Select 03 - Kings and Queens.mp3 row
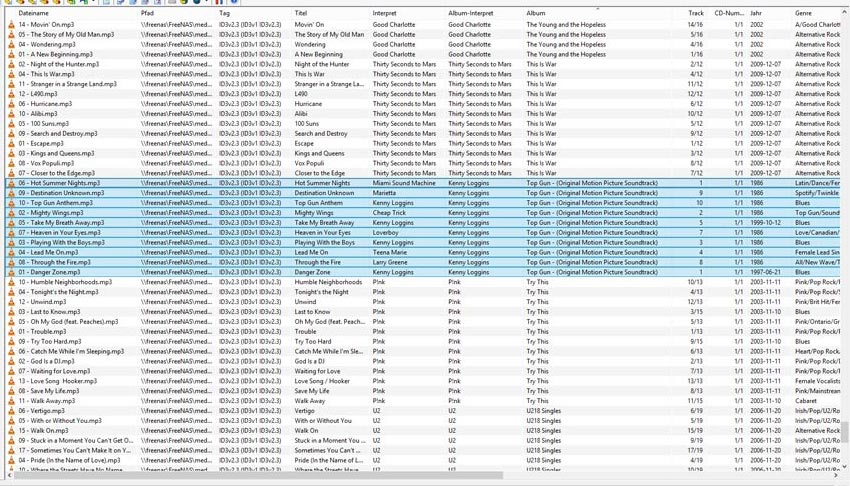 423,153
